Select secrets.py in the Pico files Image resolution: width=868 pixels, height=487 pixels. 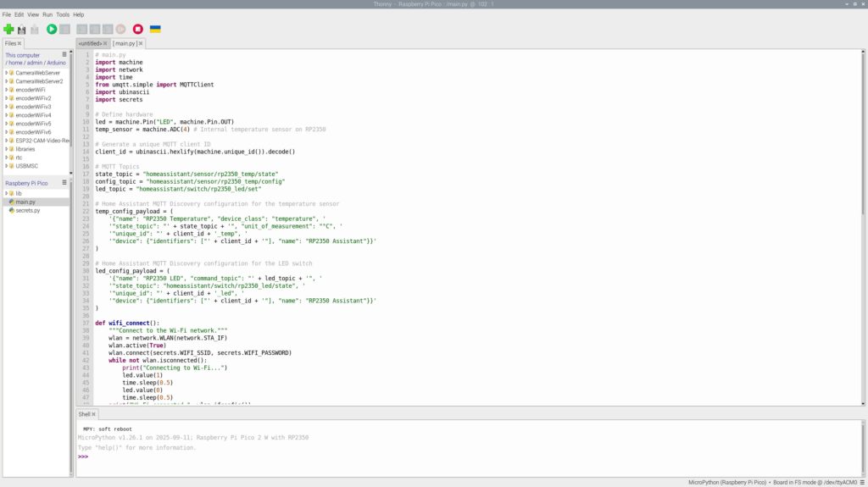pyautogui.click(x=27, y=210)
